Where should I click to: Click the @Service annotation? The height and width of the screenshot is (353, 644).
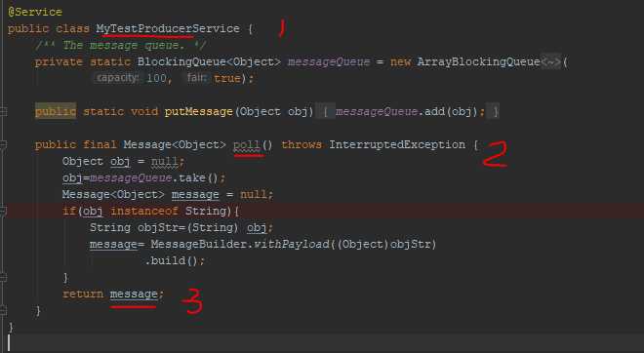pyautogui.click(x=35, y=12)
